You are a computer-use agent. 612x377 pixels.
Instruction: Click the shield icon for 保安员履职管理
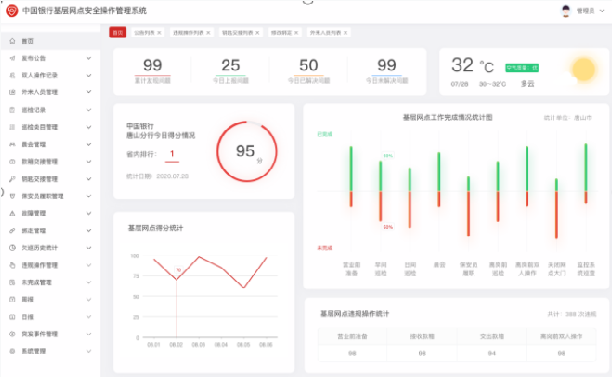pos(12,196)
